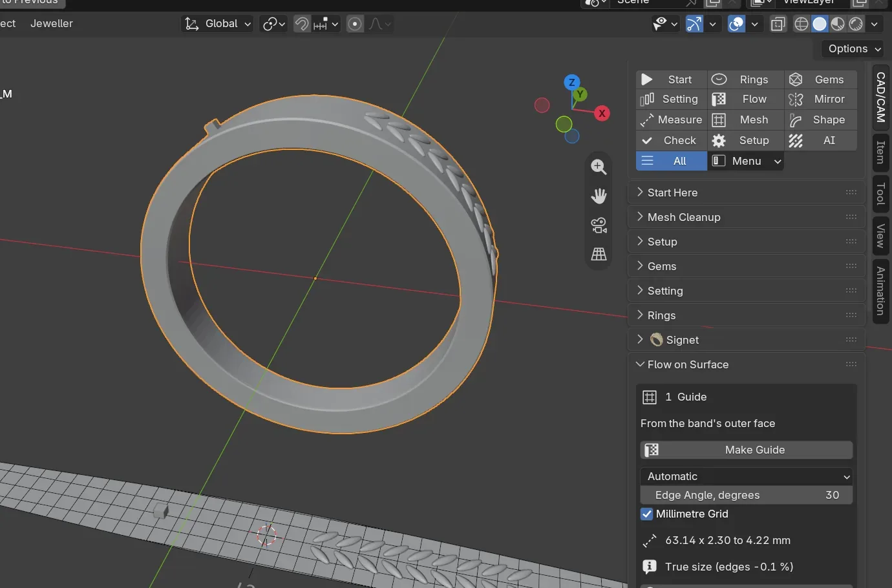Switch to the Item sidebar tab
892x588 pixels.
(x=880, y=153)
